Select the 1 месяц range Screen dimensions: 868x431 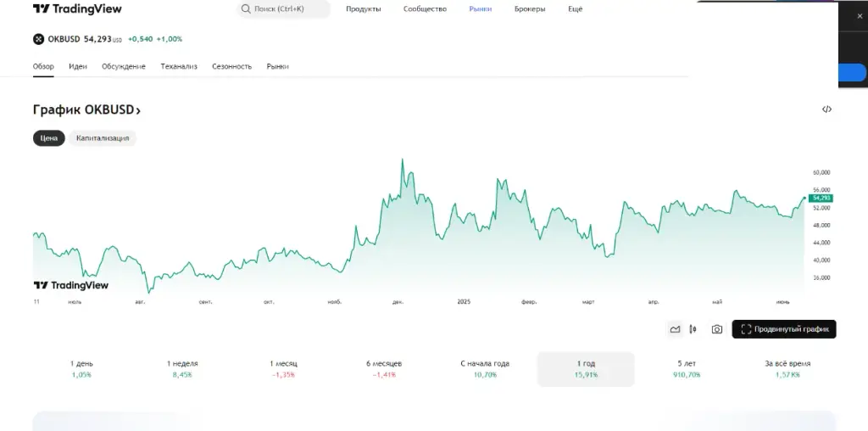[x=283, y=369]
